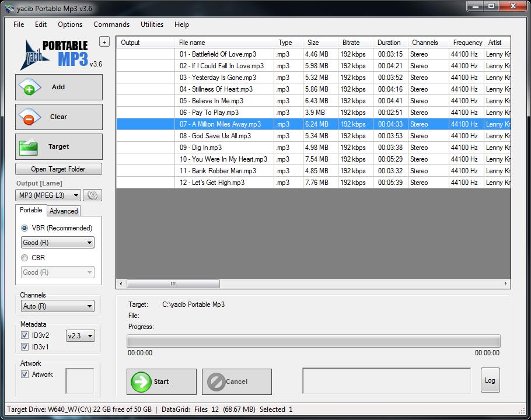
Task: Click the target path C:\yacib Portable Mp3
Action: pyautogui.click(x=193, y=304)
